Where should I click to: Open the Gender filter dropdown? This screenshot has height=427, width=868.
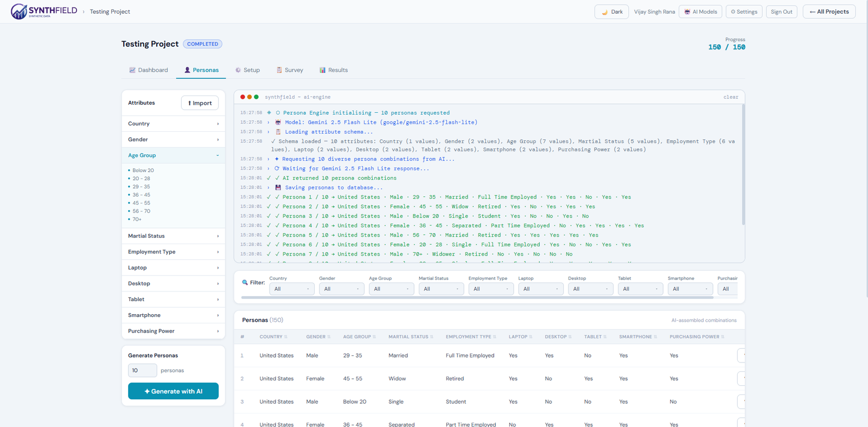click(x=342, y=289)
